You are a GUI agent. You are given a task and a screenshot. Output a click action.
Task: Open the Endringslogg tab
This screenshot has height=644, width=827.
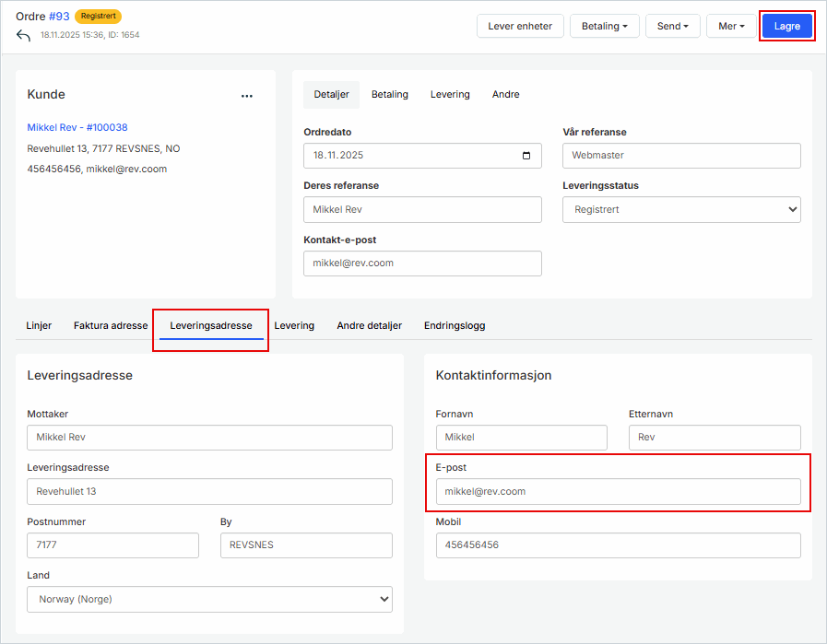point(455,325)
